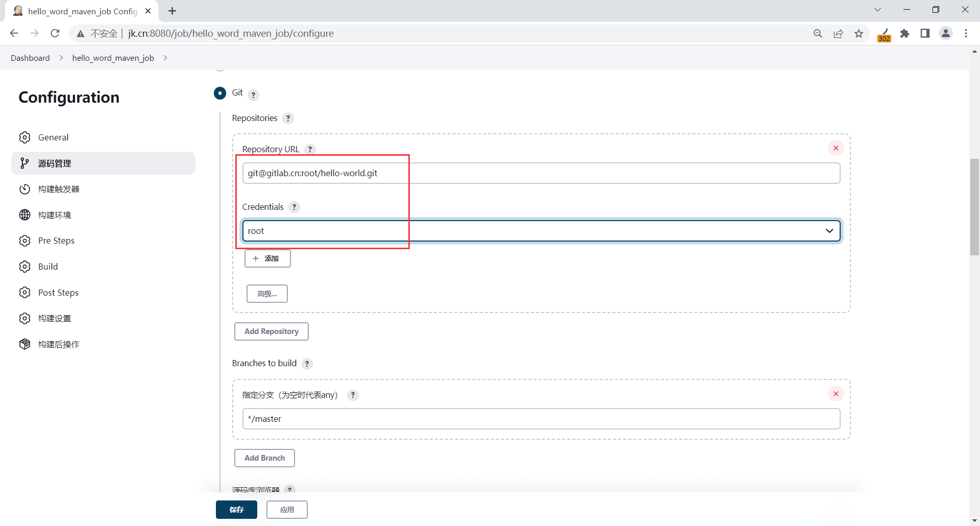Image resolution: width=980 pixels, height=526 pixels.
Task: Edit the Repository URL field
Action: pyautogui.click(x=541, y=173)
